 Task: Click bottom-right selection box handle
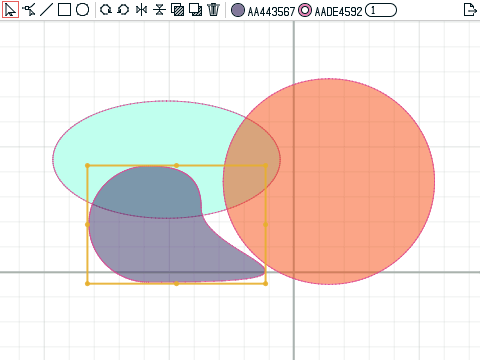pyautogui.click(x=265, y=284)
